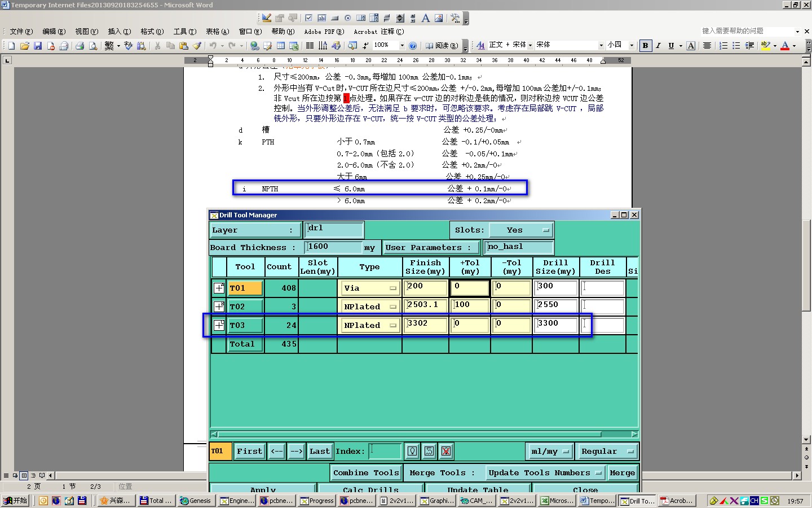
Task: Toggle Italic formatting button
Action: pyautogui.click(x=658, y=46)
